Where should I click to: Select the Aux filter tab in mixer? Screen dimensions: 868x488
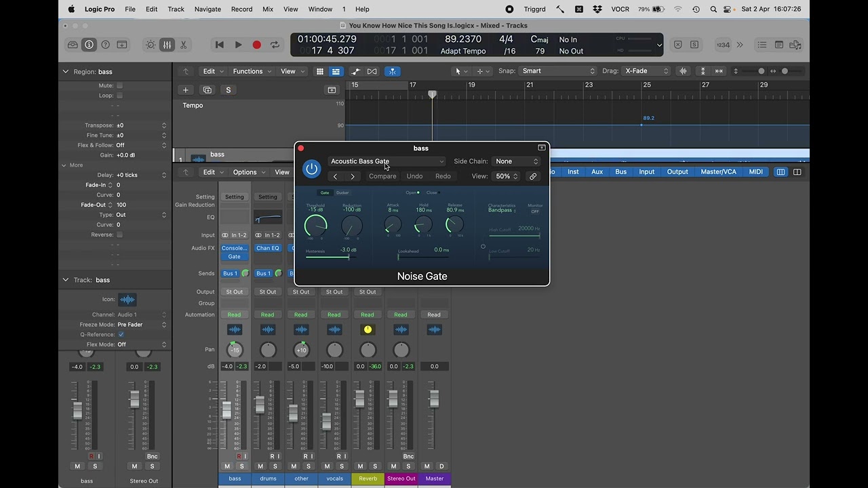(597, 172)
